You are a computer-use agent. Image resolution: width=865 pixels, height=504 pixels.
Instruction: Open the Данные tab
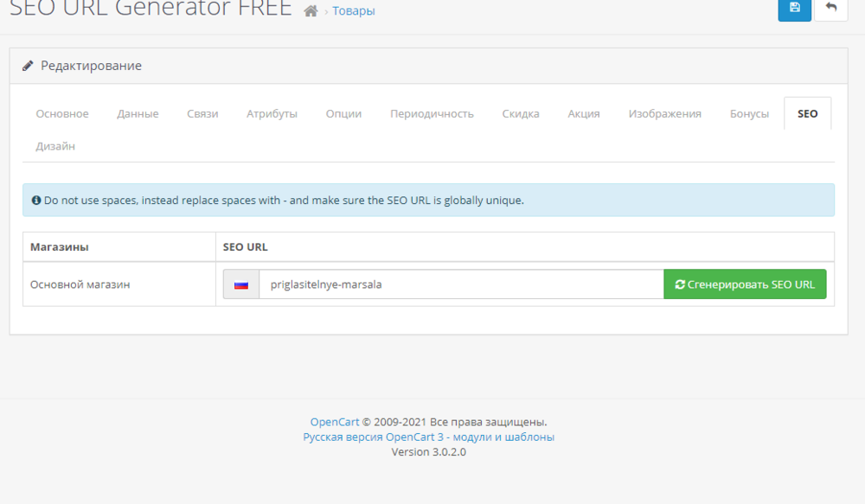137,113
